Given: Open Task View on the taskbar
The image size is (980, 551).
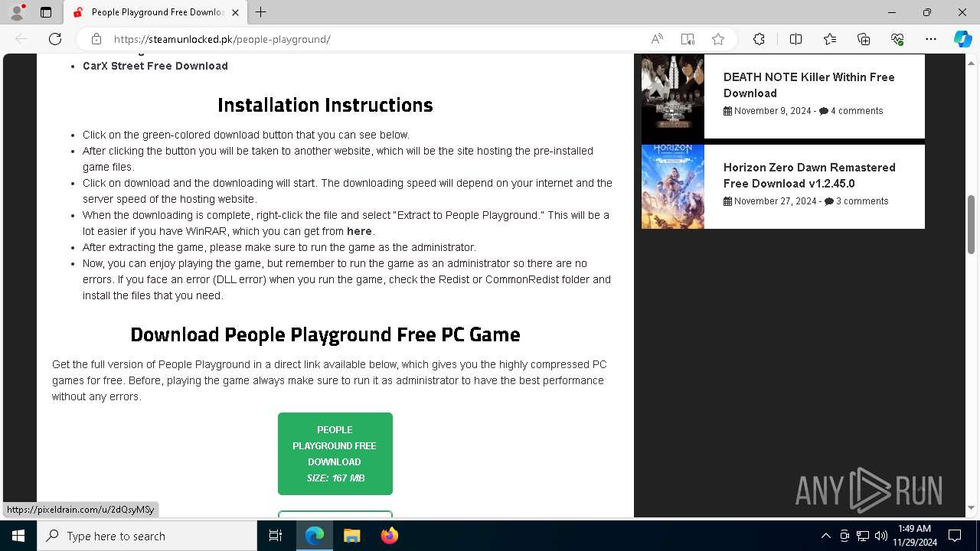Looking at the screenshot, I should [x=276, y=536].
